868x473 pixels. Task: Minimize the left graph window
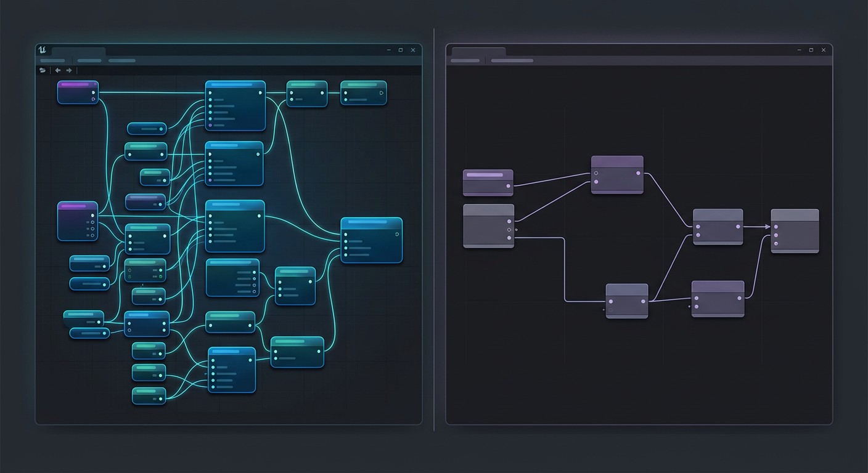point(389,50)
